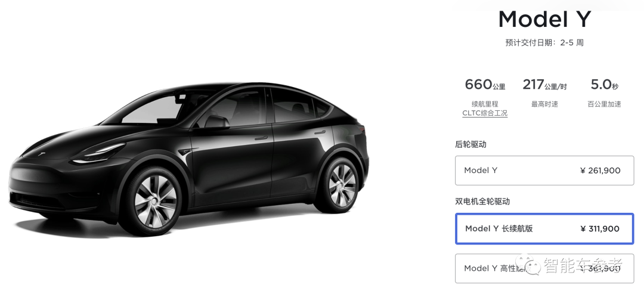Click the front door handle
This screenshot has height=294, width=644.
[261, 138]
